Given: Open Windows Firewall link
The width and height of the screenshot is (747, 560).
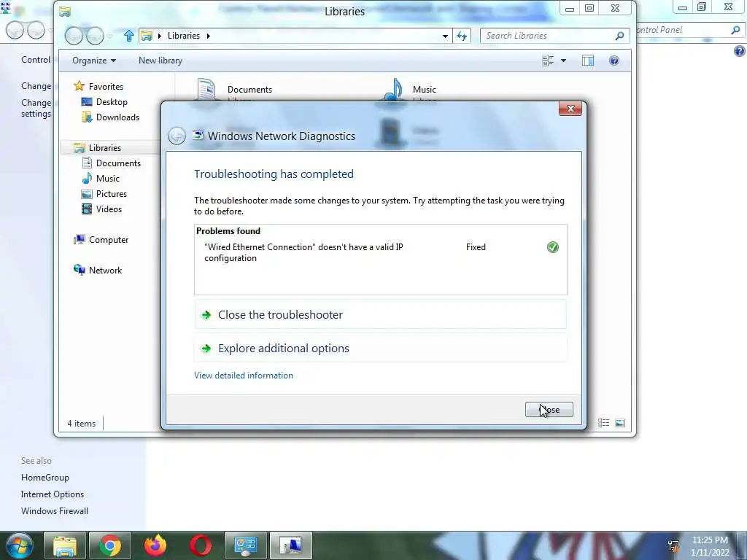Looking at the screenshot, I should 54,511.
